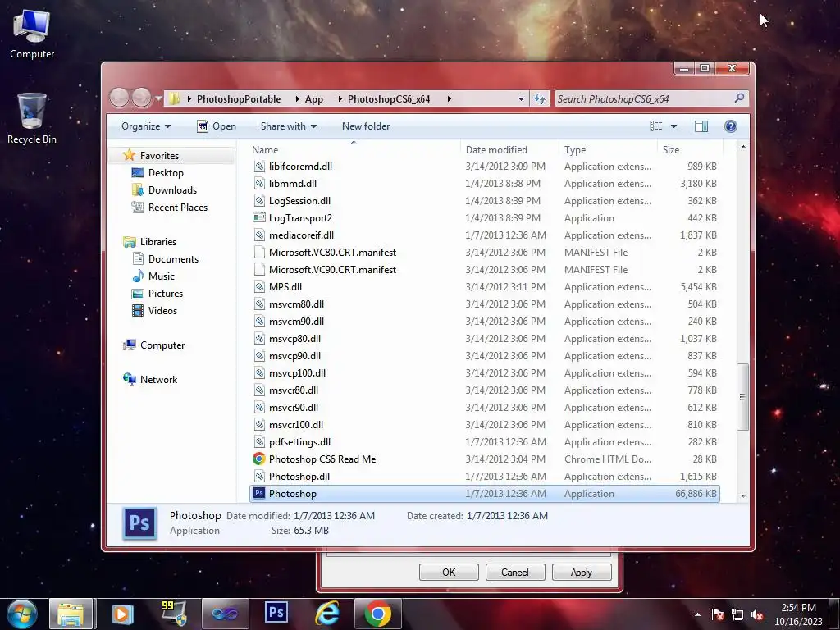Click the Photoshop.dll file icon

259,477
